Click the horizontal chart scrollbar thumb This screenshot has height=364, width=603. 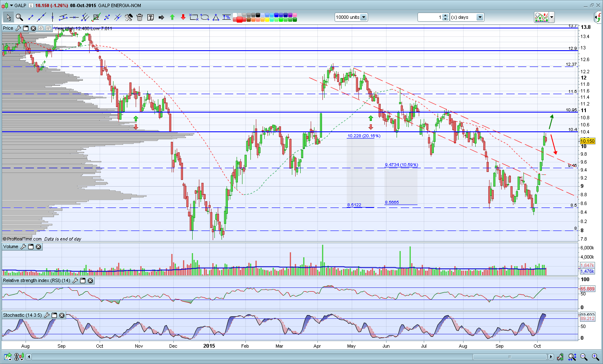[510, 357]
